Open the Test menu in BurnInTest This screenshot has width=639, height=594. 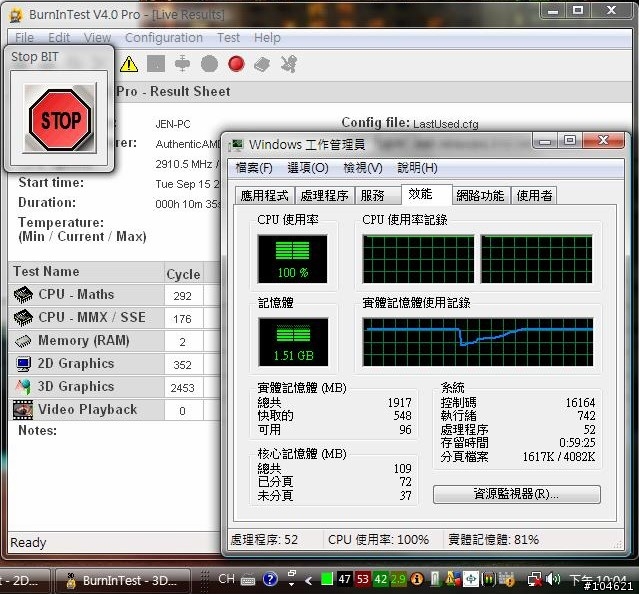228,37
